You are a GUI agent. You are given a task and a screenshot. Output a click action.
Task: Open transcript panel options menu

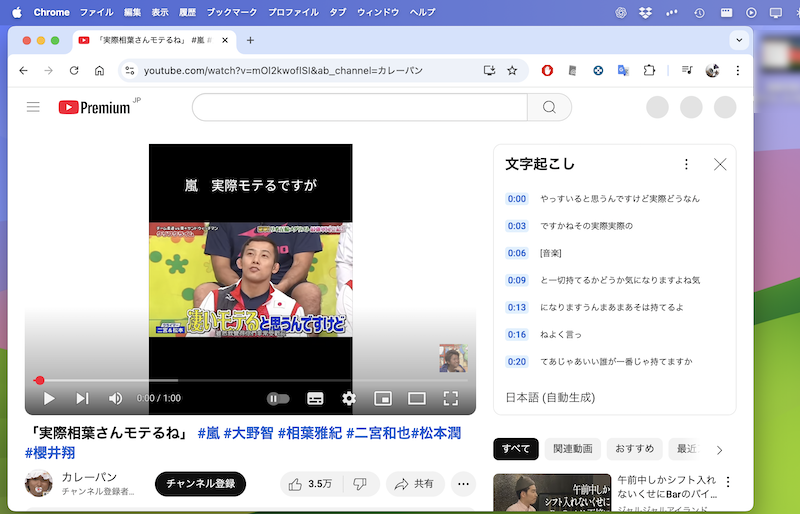(x=686, y=164)
